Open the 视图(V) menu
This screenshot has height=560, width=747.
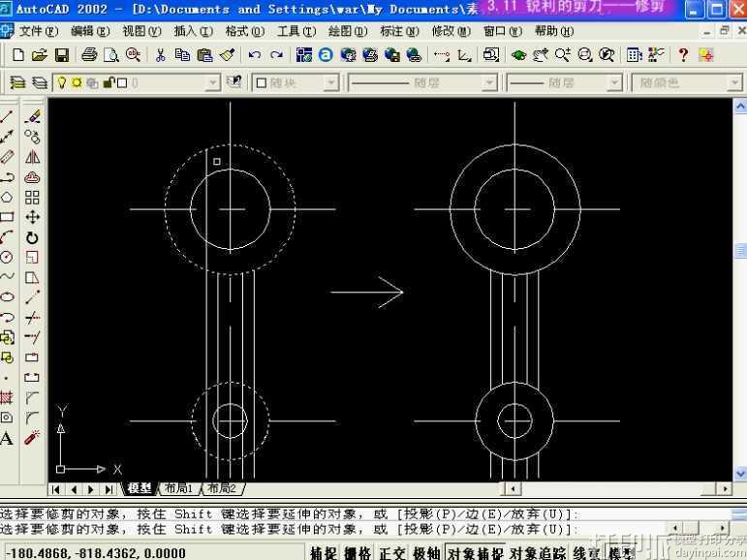(x=142, y=31)
